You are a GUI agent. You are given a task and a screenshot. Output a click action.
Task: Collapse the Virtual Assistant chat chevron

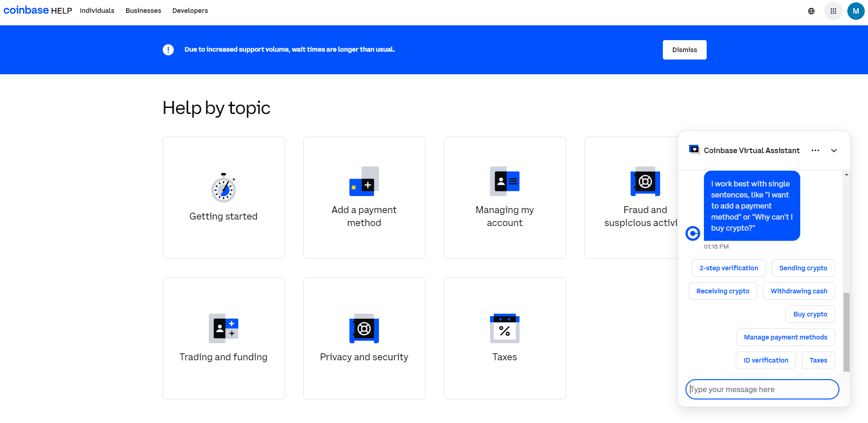click(833, 151)
